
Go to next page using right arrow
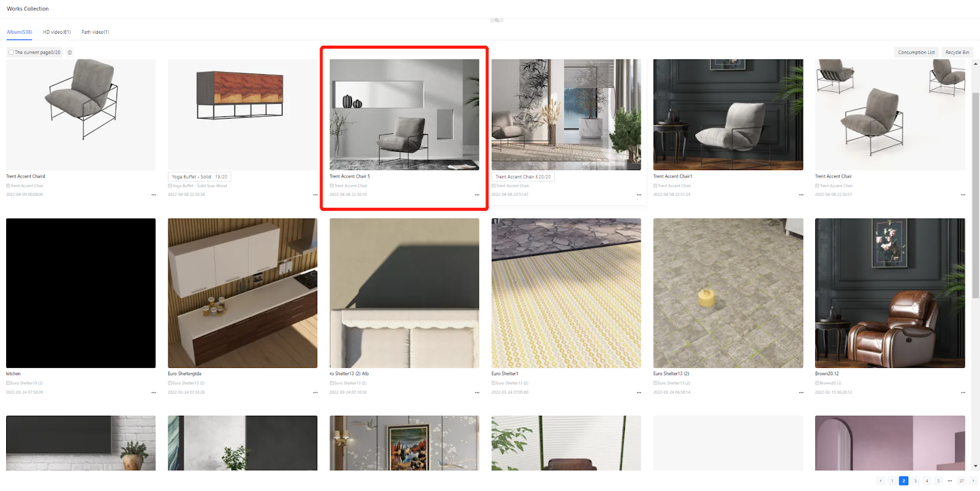(x=973, y=481)
